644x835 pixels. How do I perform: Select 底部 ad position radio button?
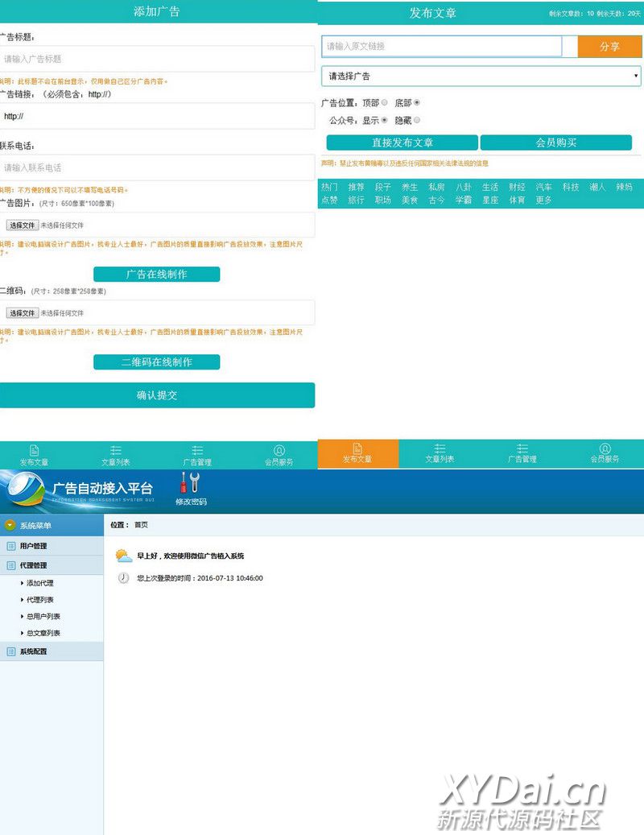coord(416,103)
